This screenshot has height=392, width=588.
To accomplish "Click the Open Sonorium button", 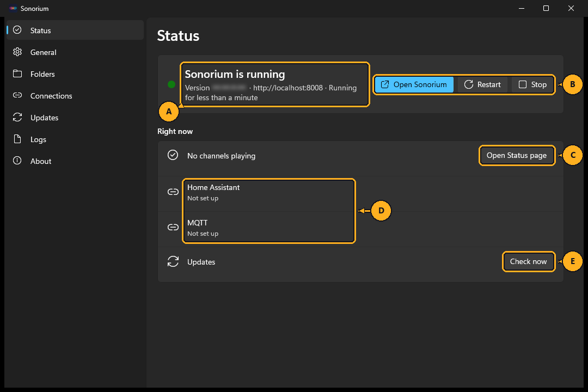I will pyautogui.click(x=414, y=84).
